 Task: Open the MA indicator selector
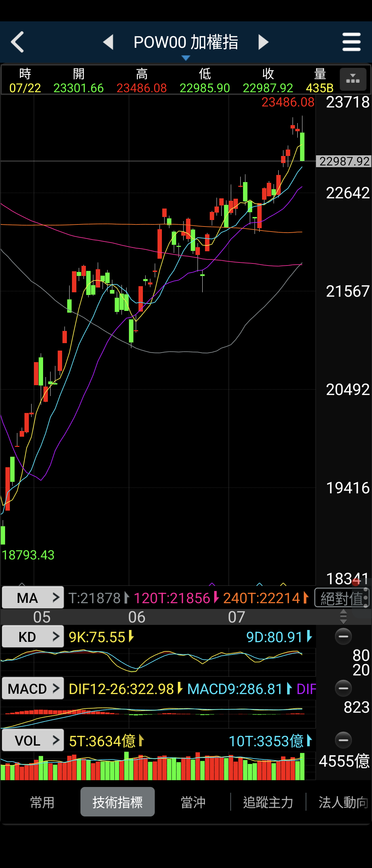click(33, 598)
